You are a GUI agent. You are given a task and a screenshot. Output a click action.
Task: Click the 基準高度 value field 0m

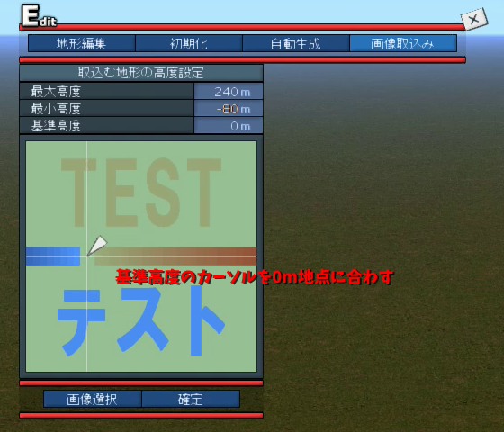point(229,126)
